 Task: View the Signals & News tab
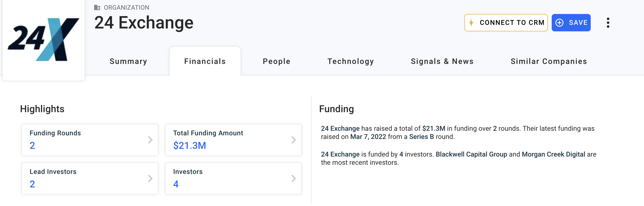(x=442, y=61)
